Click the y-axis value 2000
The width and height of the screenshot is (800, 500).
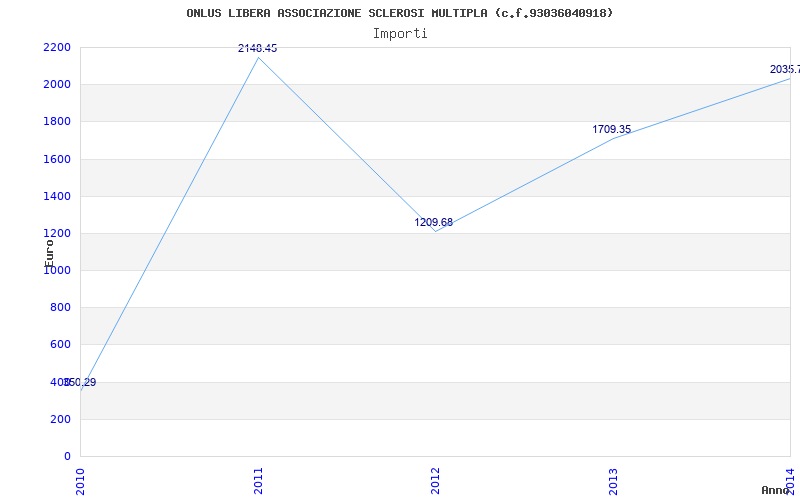(x=57, y=85)
